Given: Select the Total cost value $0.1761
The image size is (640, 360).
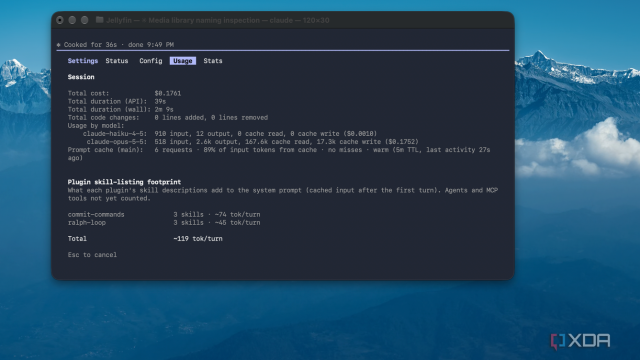Looking at the screenshot, I should click(x=168, y=93).
